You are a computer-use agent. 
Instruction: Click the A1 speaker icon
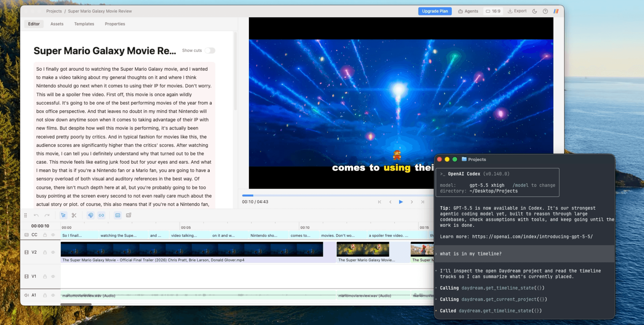[x=27, y=295]
